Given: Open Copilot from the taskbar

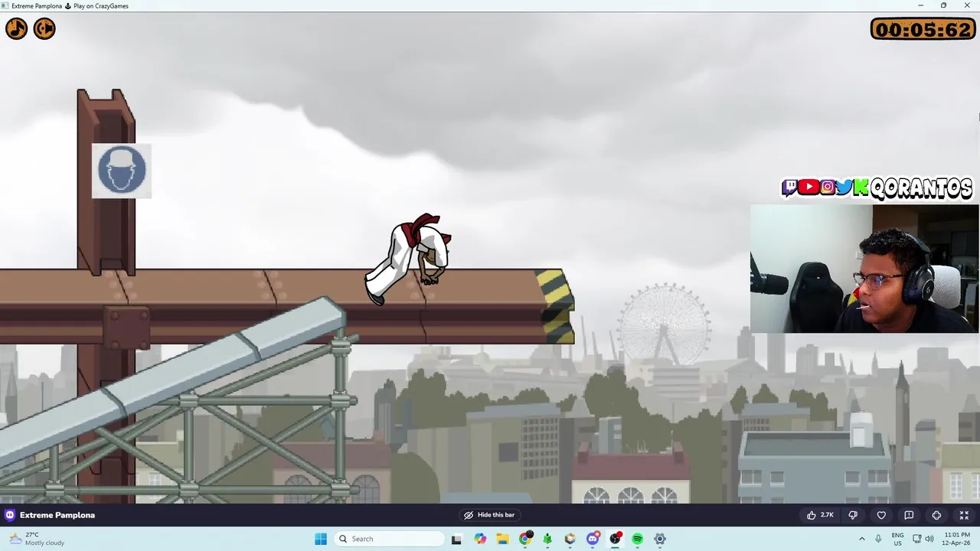Looking at the screenshot, I should (480, 539).
